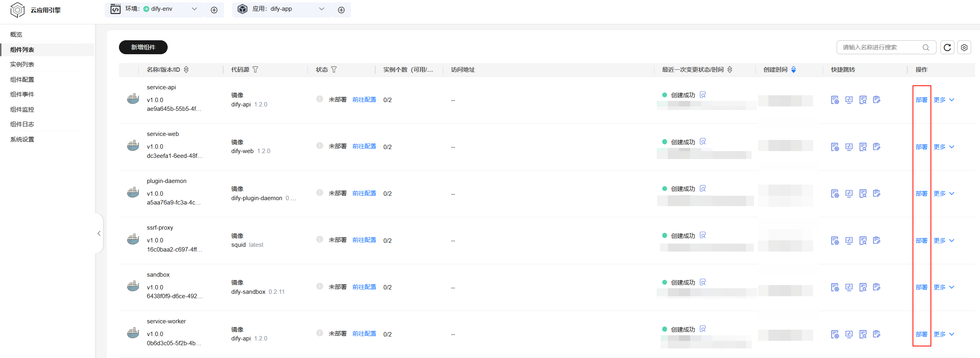Click 部署 for sandbox
980x358 pixels.
[921, 287]
